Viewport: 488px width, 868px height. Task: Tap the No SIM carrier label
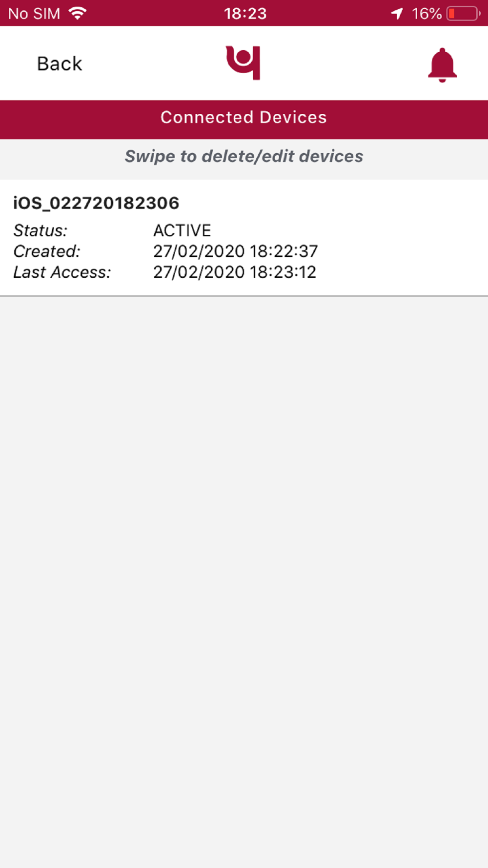tap(34, 14)
